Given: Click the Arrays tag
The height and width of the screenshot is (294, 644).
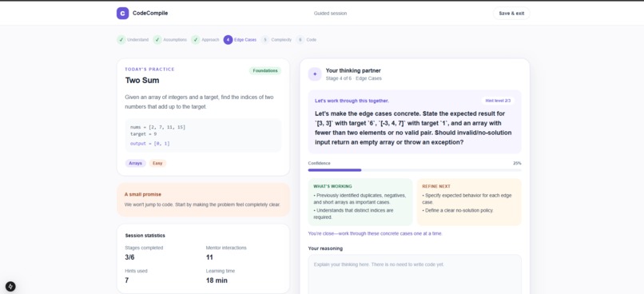Looking at the screenshot, I should click(136, 163).
